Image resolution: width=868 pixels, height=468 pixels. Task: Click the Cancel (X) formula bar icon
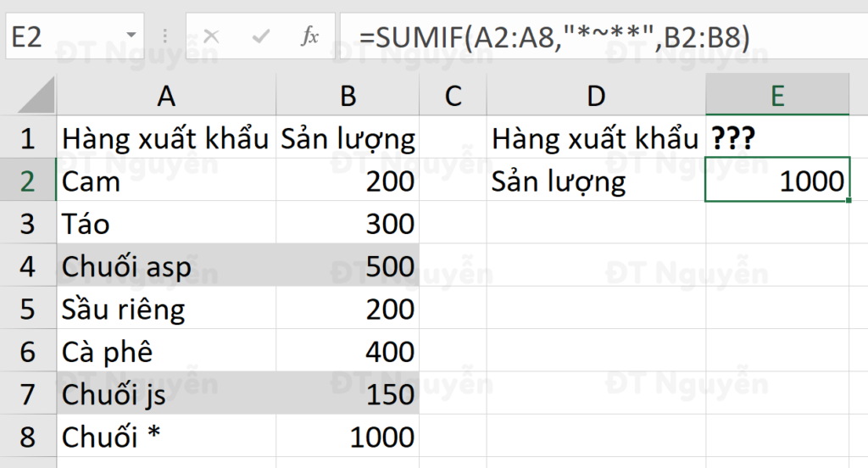[x=211, y=36]
